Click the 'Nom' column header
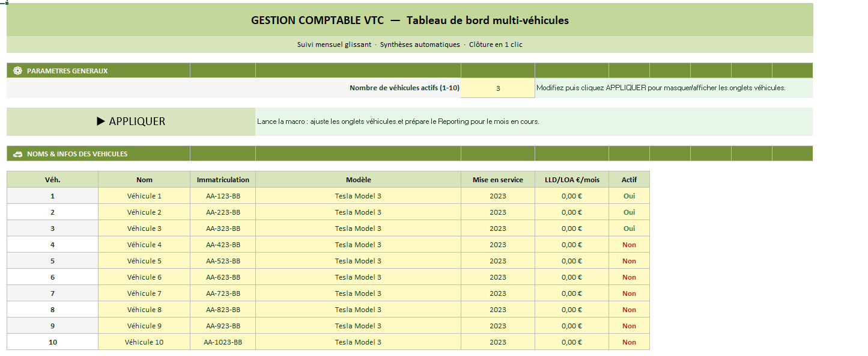868x356 pixels. (144, 180)
